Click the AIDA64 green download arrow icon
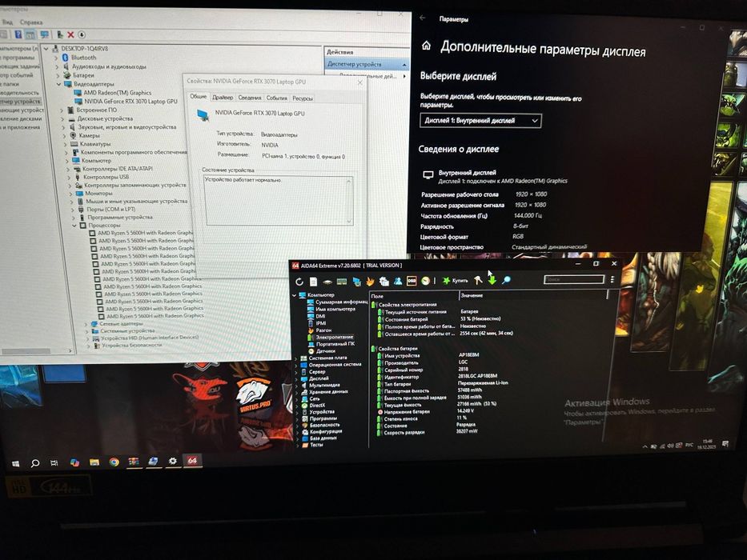Screen dimensions: 747x560 (492, 280)
